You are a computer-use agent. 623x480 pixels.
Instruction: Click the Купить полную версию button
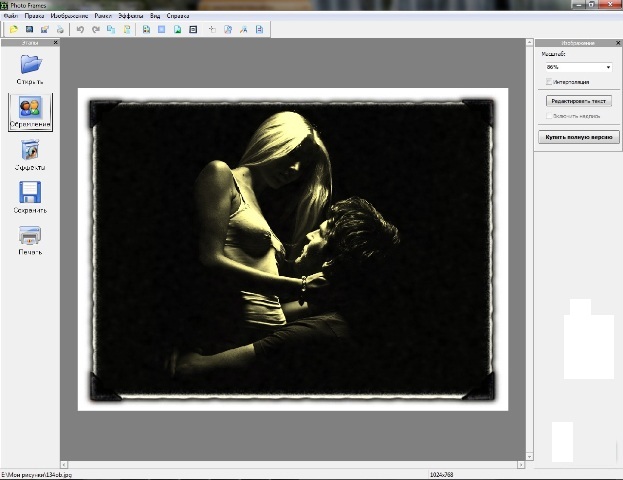[578, 137]
